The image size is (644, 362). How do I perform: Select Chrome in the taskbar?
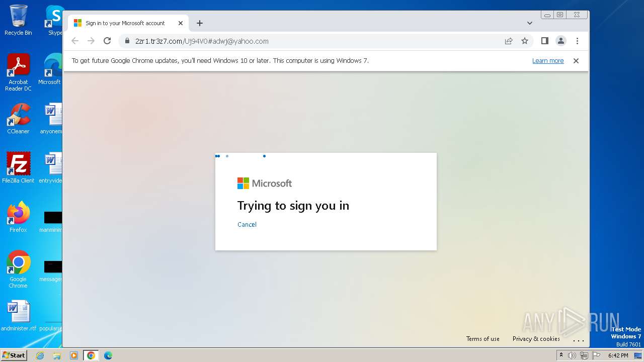91,355
